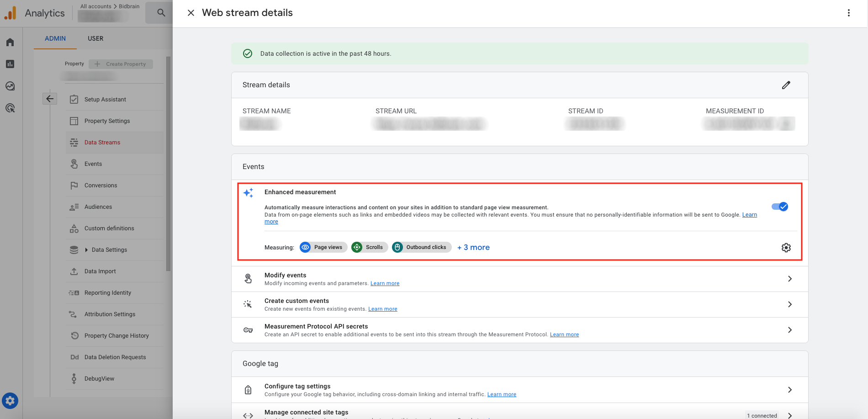Viewport: 868px width, 419px height.
Task: Click the search magnifier icon
Action: coord(161,13)
